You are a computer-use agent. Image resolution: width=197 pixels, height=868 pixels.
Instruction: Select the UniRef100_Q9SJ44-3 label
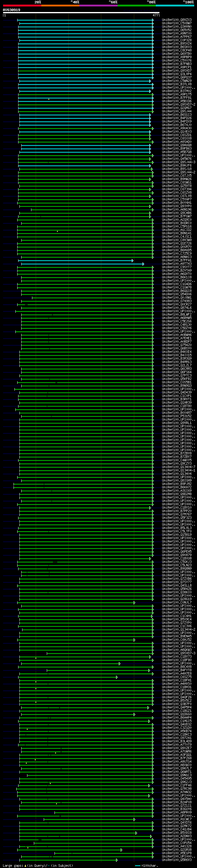pyautogui.click(x=179, y=162)
